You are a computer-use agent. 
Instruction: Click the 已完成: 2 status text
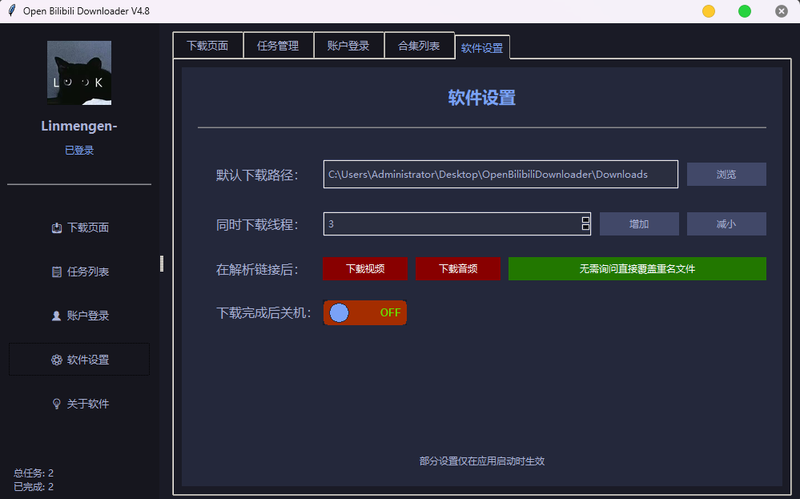[x=33, y=487]
